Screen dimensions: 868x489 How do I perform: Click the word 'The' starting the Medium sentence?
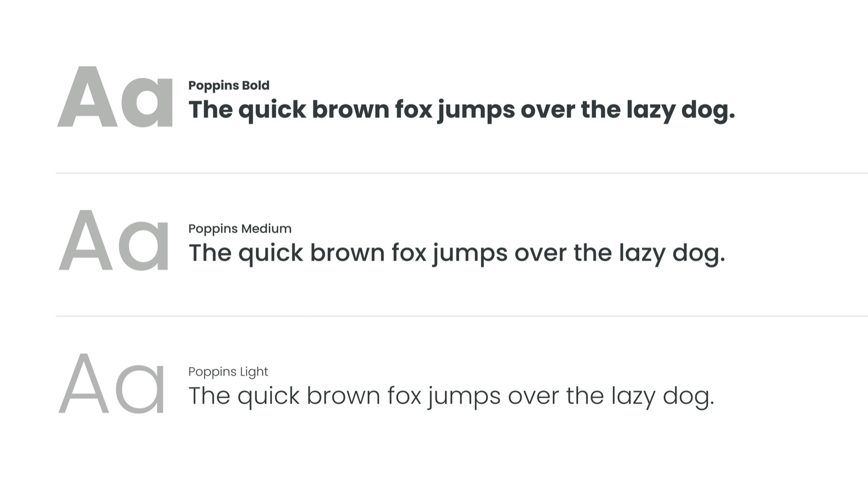(x=210, y=253)
